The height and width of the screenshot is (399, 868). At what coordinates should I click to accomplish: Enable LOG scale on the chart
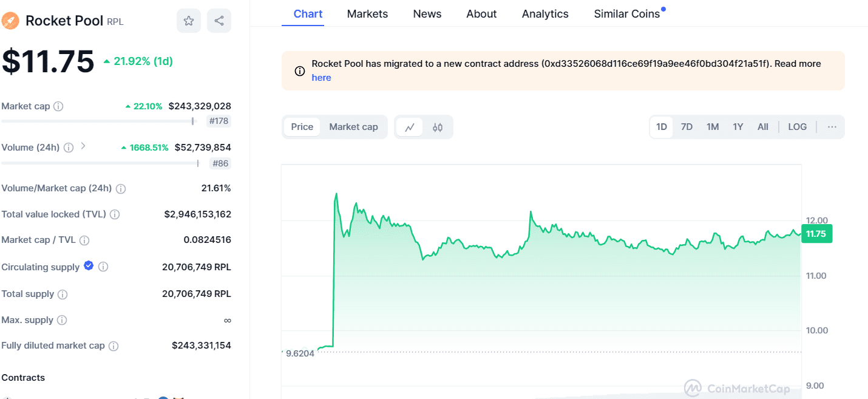(797, 126)
